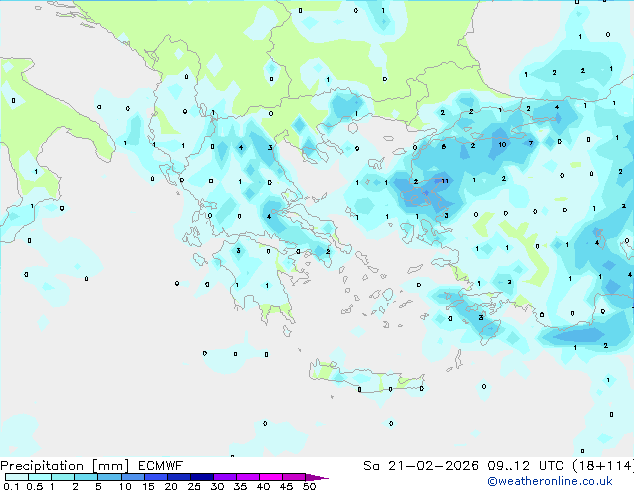Click the 40 to 45 mm magenta legend swatch
The height and width of the screenshot is (490, 634).
(x=271, y=477)
